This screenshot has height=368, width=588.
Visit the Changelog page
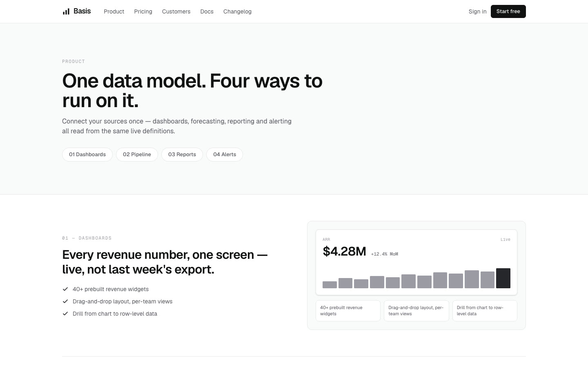[237, 11]
